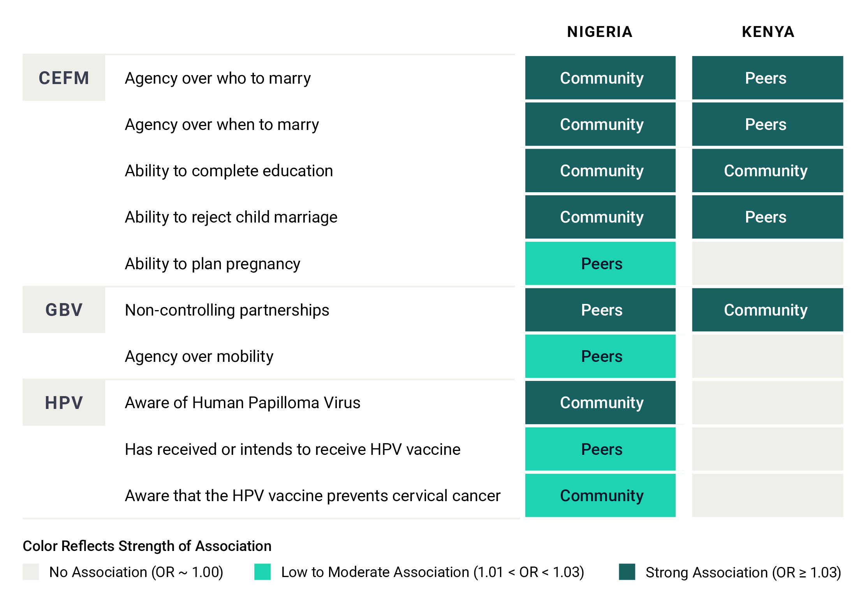The height and width of the screenshot is (600, 868).
Task: Click Nigeria's Community cell for Aware of Human Papilloma Virus
Action: 600,402
